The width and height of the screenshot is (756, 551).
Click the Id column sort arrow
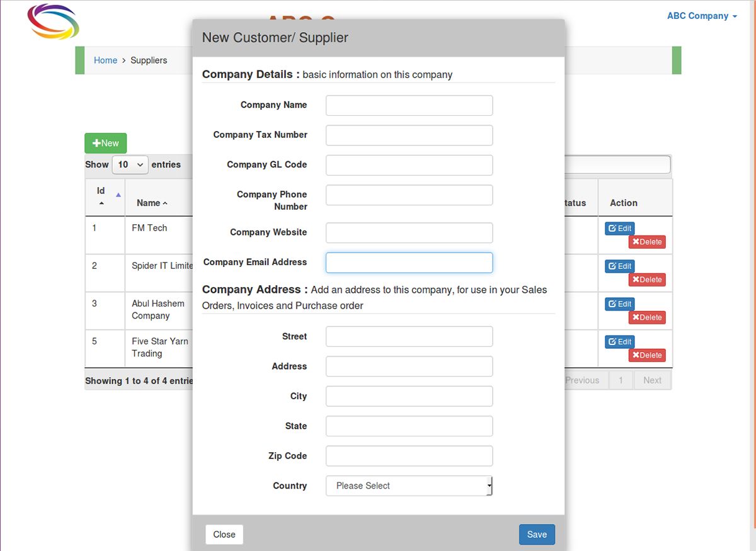(118, 195)
